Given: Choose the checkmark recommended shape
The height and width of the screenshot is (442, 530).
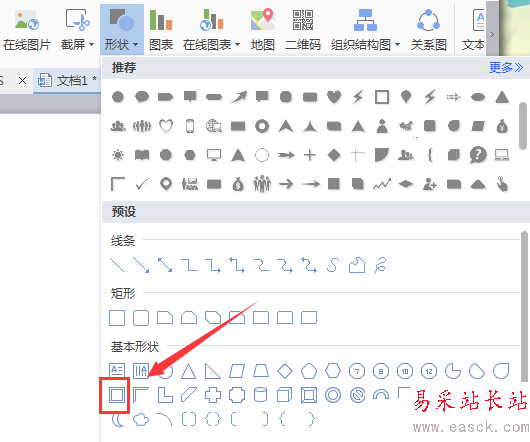Looking at the screenshot, I should (142, 184).
